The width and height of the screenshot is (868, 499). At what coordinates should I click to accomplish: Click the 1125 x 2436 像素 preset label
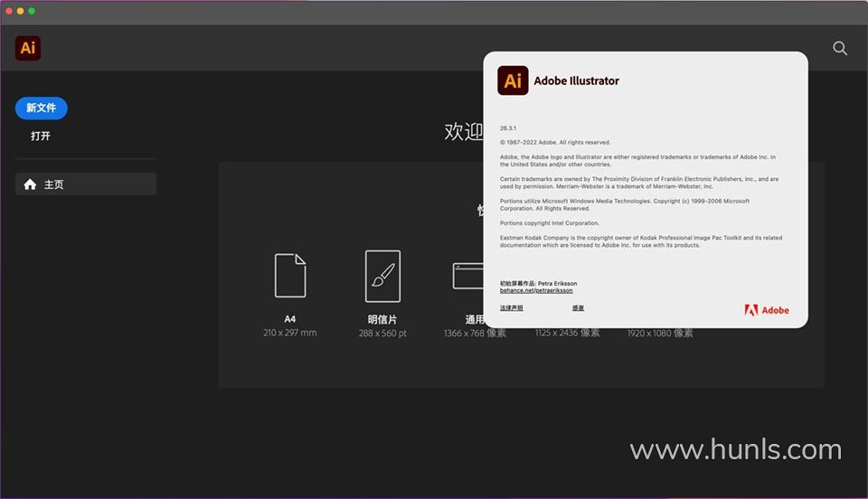(568, 333)
